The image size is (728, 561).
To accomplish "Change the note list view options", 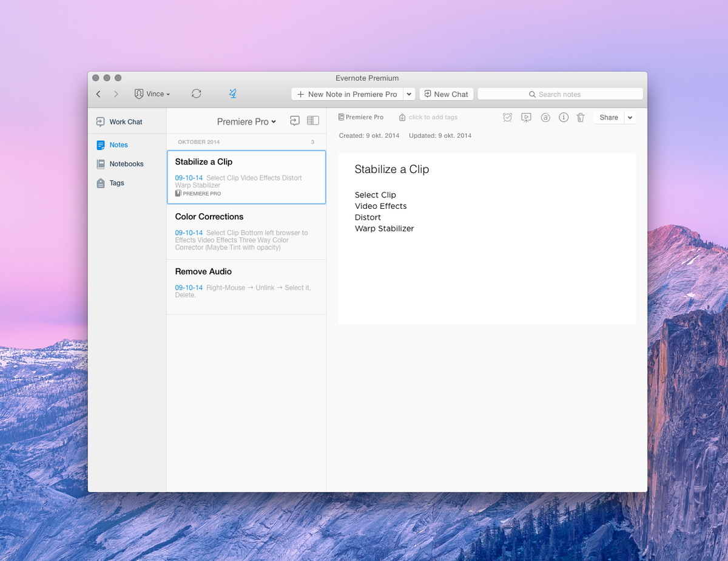I will [313, 121].
